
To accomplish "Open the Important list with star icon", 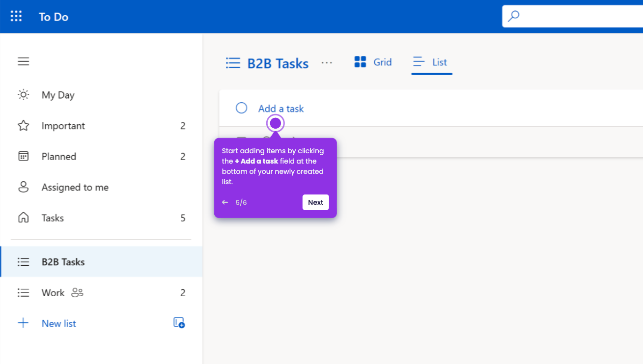I will [101, 126].
